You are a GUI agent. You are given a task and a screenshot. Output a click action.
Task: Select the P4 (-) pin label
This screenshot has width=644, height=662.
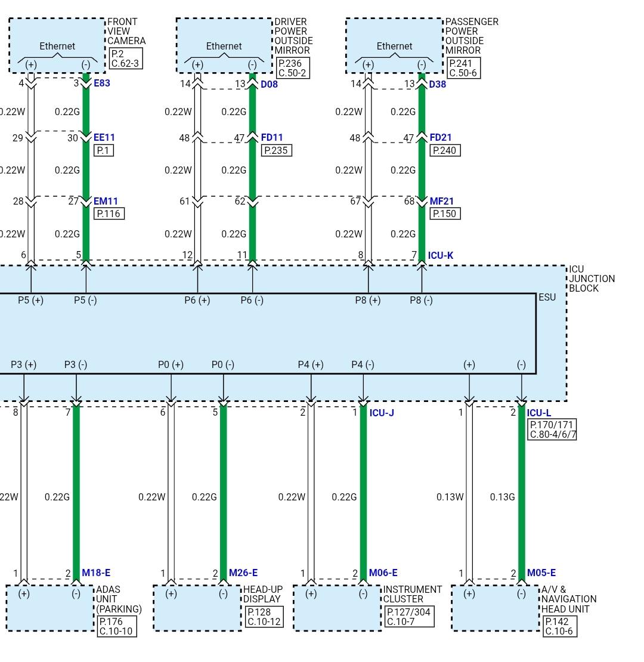[x=363, y=364]
